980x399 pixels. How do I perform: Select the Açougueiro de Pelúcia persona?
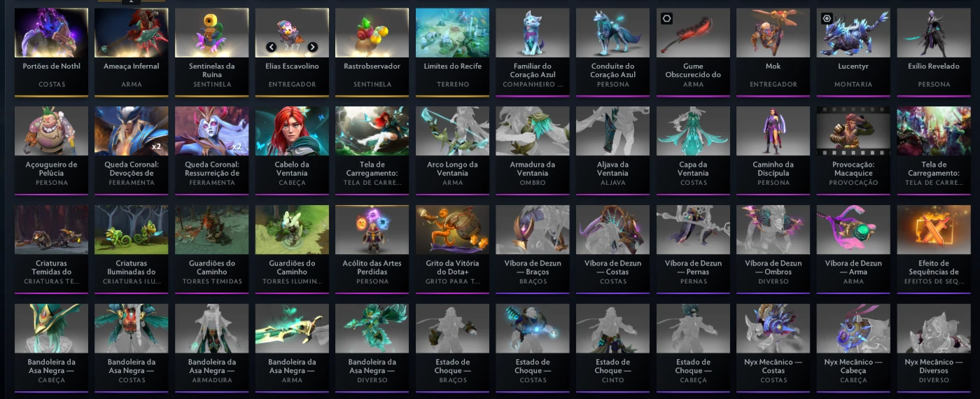pos(51,150)
